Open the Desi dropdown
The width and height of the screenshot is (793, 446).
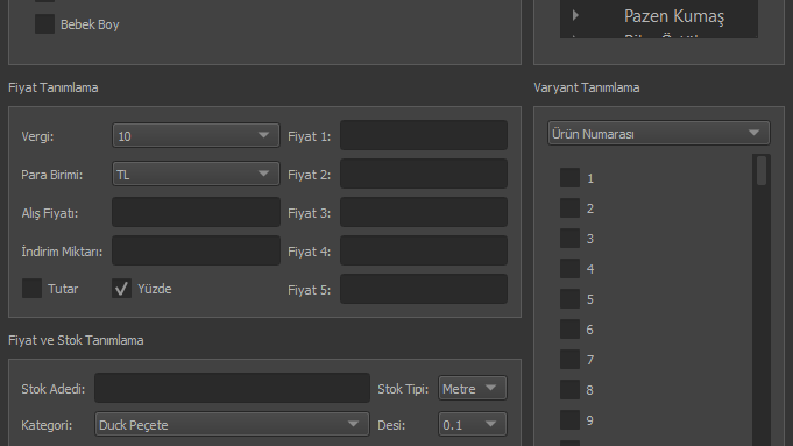[473, 425]
